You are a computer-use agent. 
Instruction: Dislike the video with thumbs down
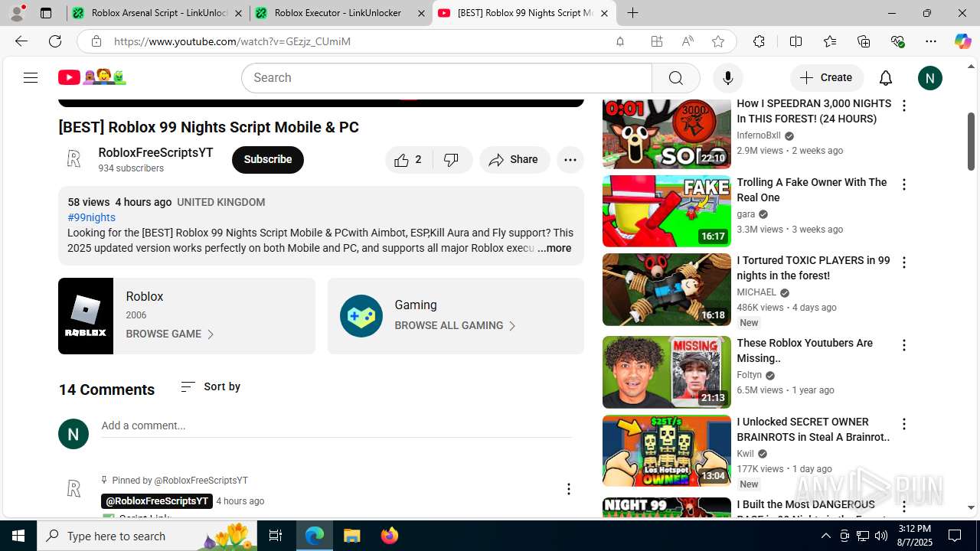click(x=452, y=160)
